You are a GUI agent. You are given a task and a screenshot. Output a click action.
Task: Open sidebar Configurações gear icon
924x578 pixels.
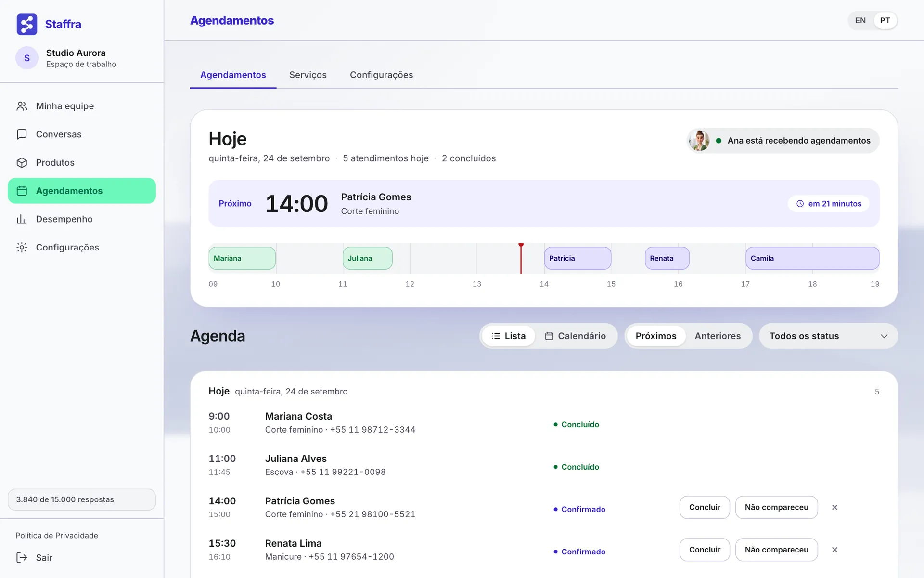[22, 247]
